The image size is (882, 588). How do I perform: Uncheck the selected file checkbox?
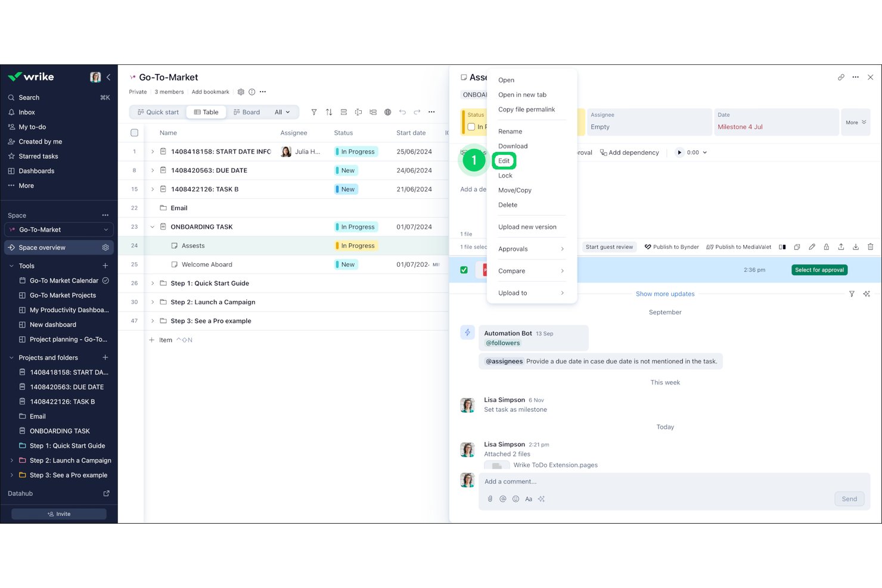pyautogui.click(x=464, y=270)
